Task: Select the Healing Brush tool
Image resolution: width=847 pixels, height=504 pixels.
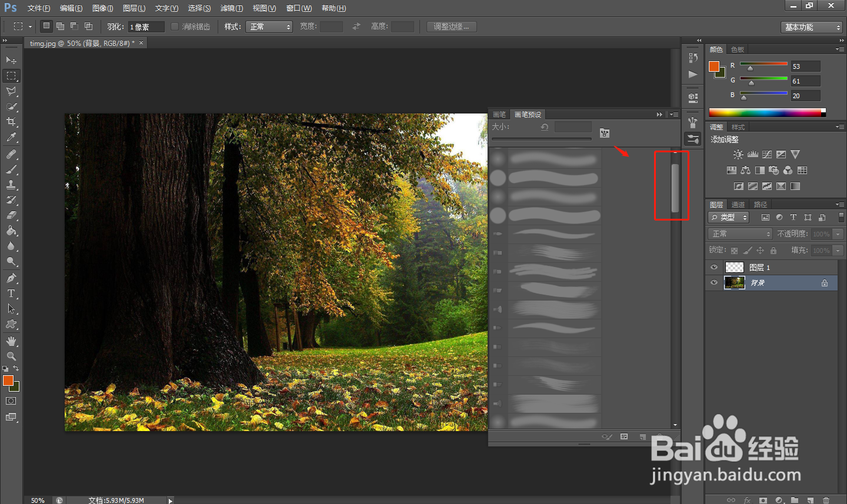Action: pos(11,154)
